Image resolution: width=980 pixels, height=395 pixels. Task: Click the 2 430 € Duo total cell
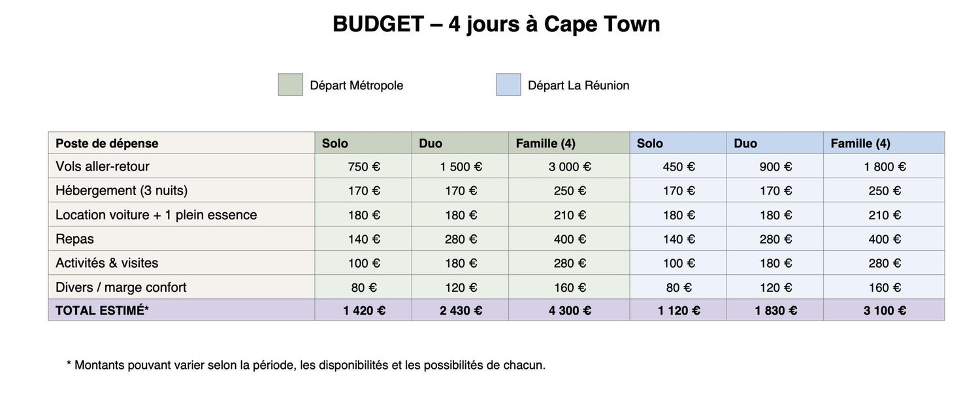click(461, 310)
